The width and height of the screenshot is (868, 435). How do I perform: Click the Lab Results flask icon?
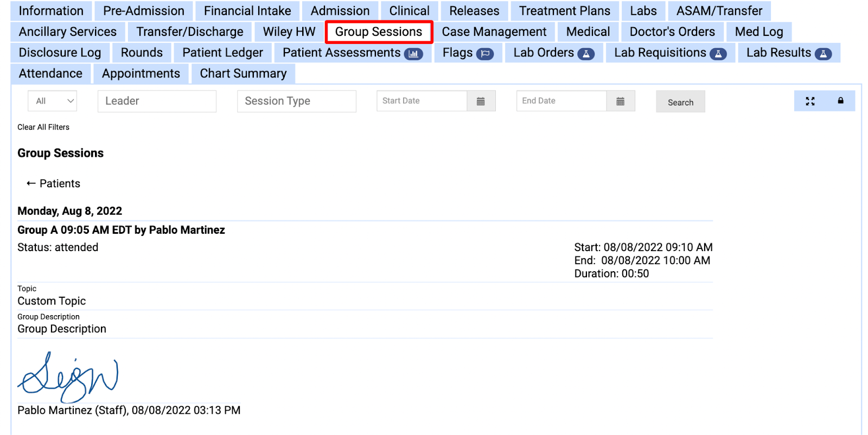[823, 54]
